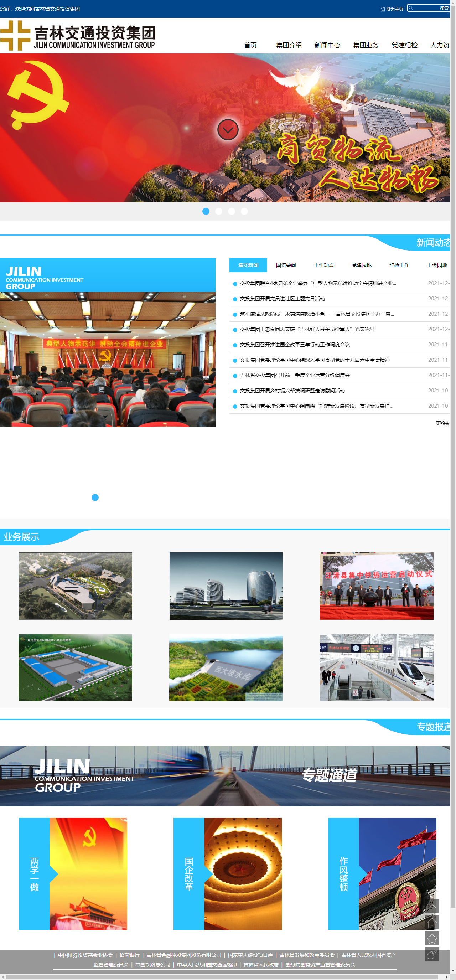Open aerial campus rendering thumbnail
This screenshot has height=980, width=456.
pyautogui.click(x=75, y=586)
